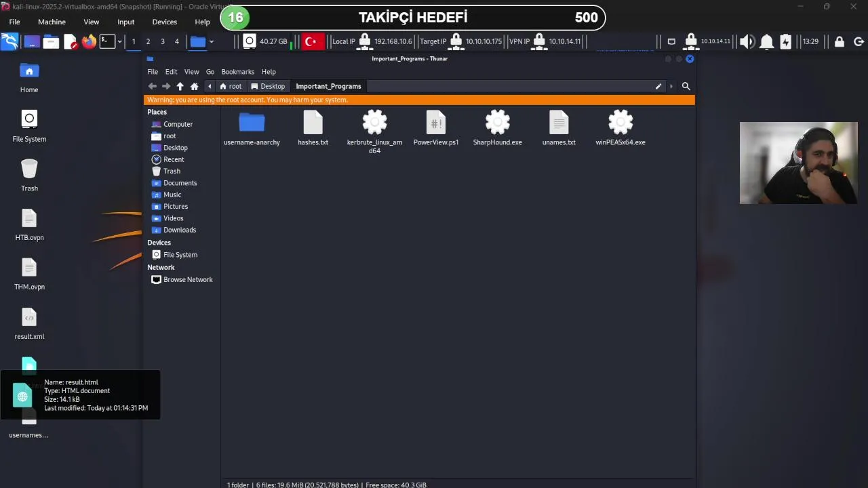This screenshot has width=868, height=488.
Task: Select the result.xml desktop file
Action: [29, 324]
